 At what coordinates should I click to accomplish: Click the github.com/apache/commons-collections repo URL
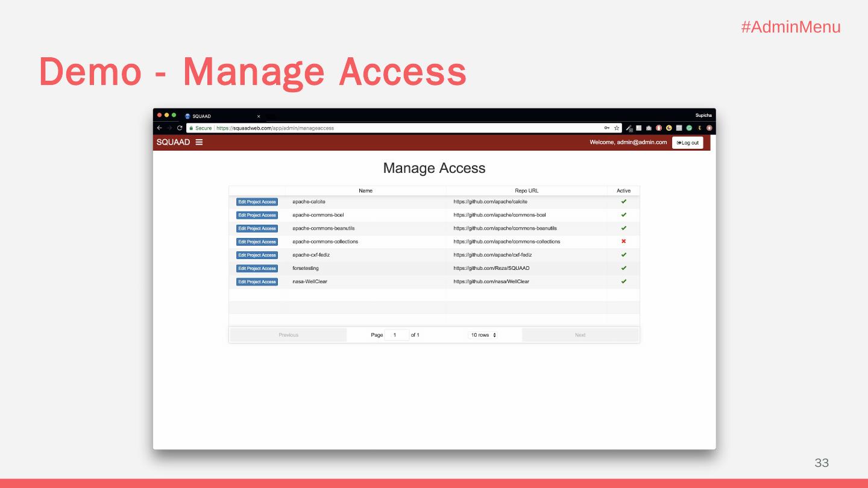(507, 242)
